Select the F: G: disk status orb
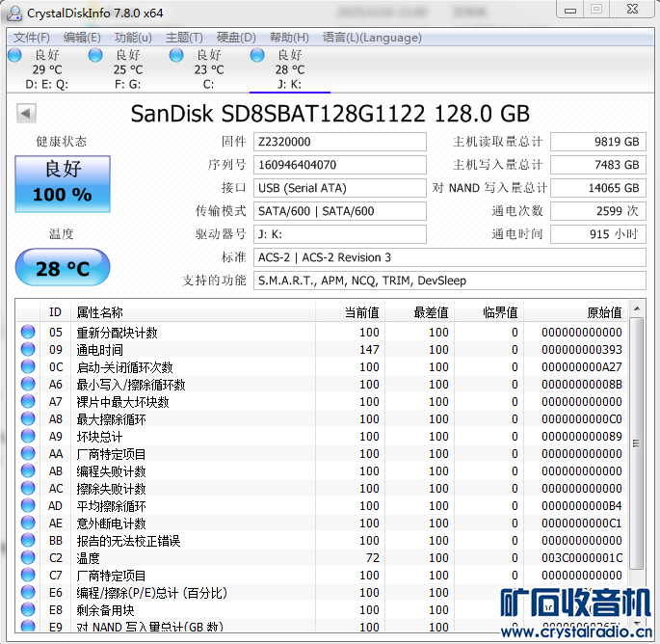The height and width of the screenshot is (644, 660). (95, 55)
